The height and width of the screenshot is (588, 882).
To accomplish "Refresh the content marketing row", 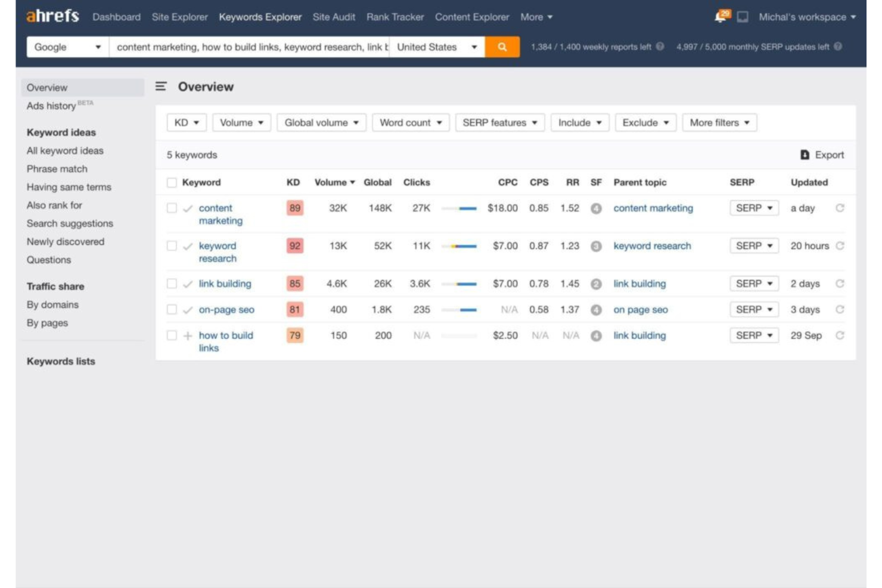I will click(x=840, y=208).
